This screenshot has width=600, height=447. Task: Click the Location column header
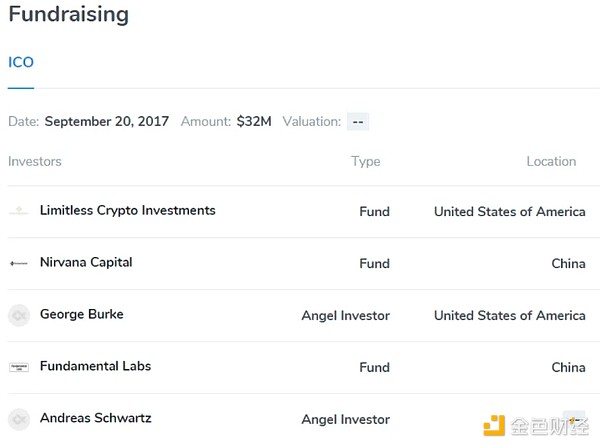coord(551,161)
